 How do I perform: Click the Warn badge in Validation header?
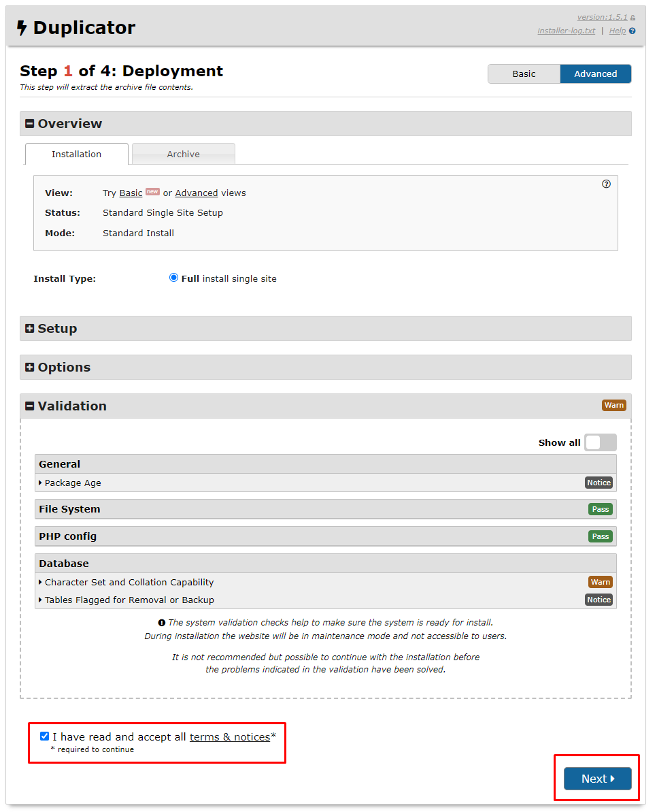(614, 406)
